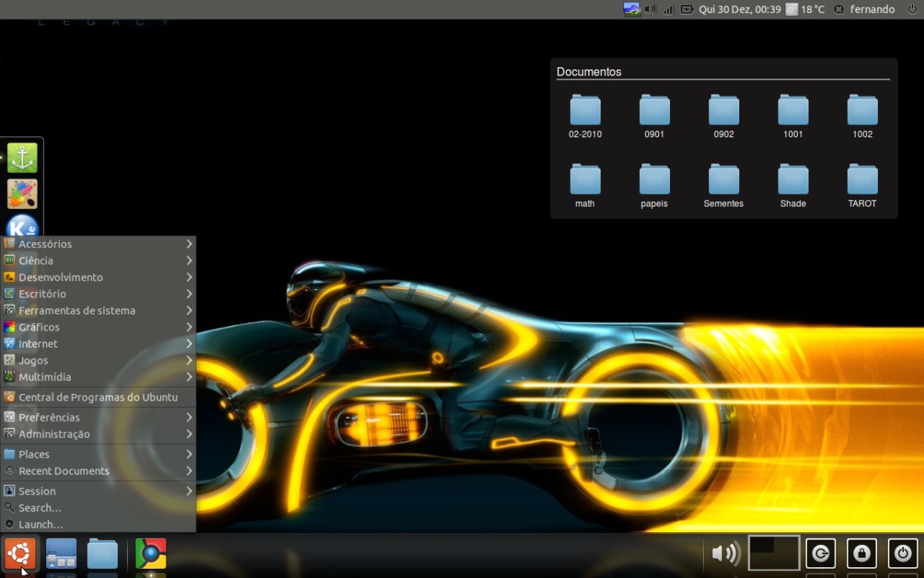
Task: Open Central de Programas do Ubuntu
Action: point(98,397)
